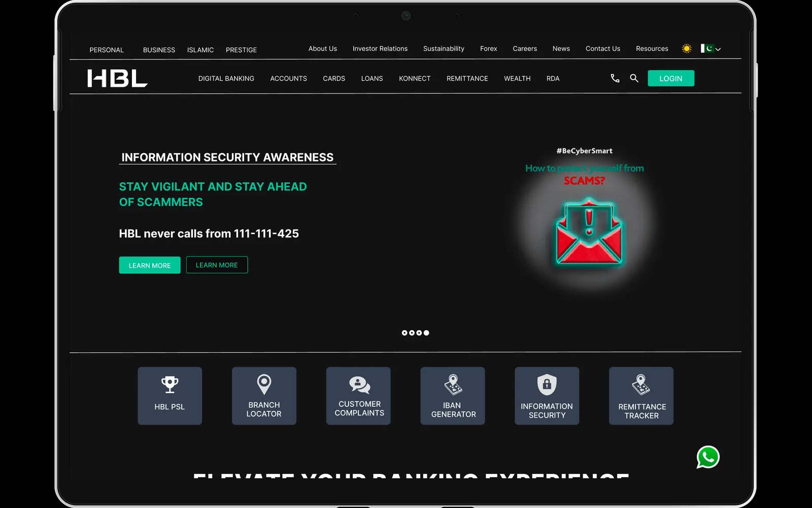
Task: Open the Konnect menu
Action: tap(415, 79)
